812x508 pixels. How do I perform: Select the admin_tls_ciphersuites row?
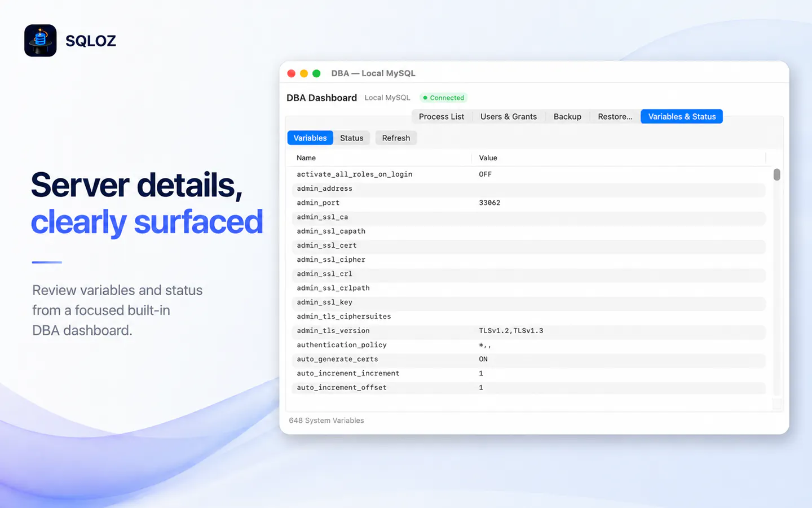[x=529, y=317]
